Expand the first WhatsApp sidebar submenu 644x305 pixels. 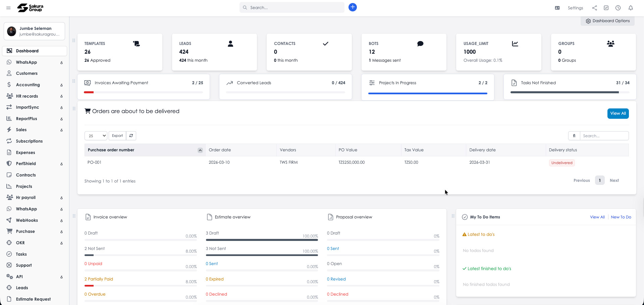(x=61, y=62)
